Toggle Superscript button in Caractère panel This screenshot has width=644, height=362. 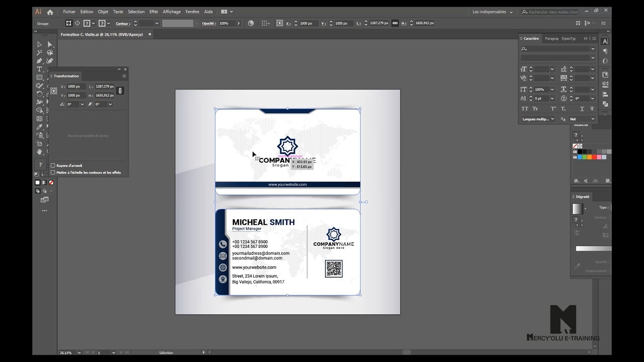[x=553, y=109]
